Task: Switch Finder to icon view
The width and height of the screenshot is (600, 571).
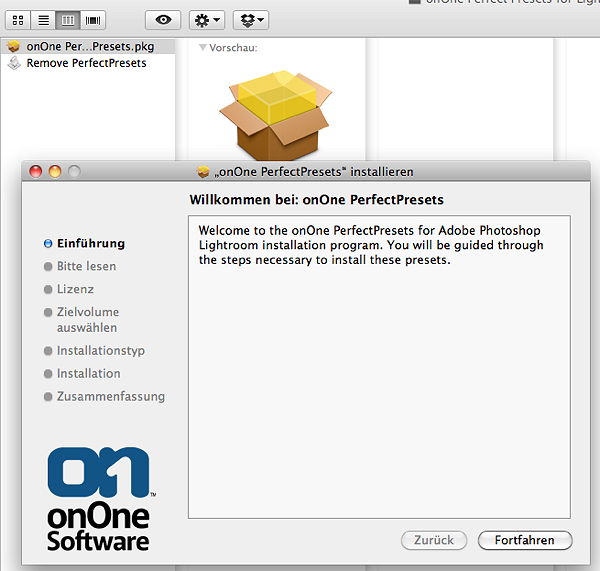Action: tap(18, 20)
